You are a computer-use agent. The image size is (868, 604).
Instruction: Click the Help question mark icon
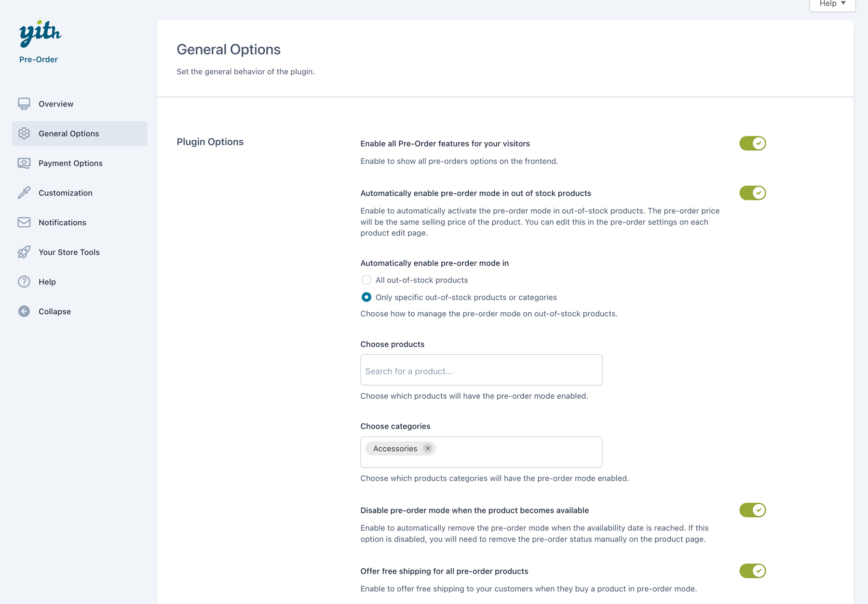24,282
